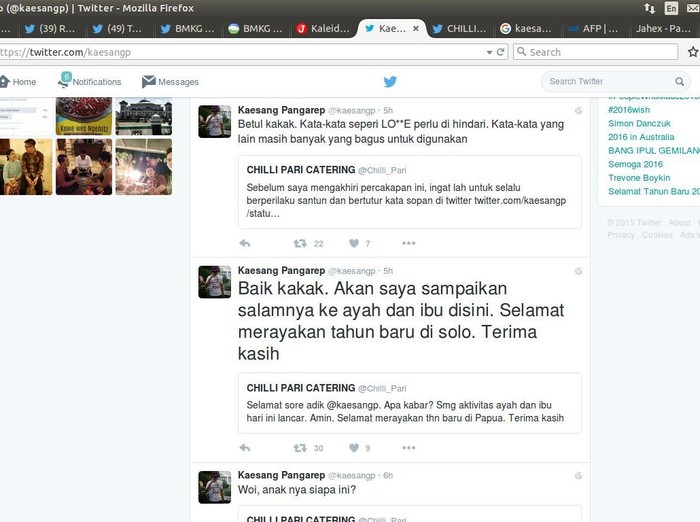Open the URL bar history dropdown arrow
Screen dimensions: 700x522
point(489,53)
